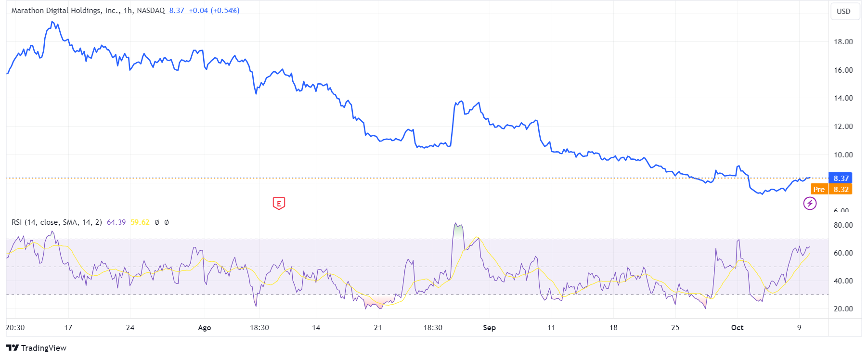Image resolution: width=868 pixels, height=359 pixels.
Task: Click the 12.00 price axis label
Action: pos(843,127)
